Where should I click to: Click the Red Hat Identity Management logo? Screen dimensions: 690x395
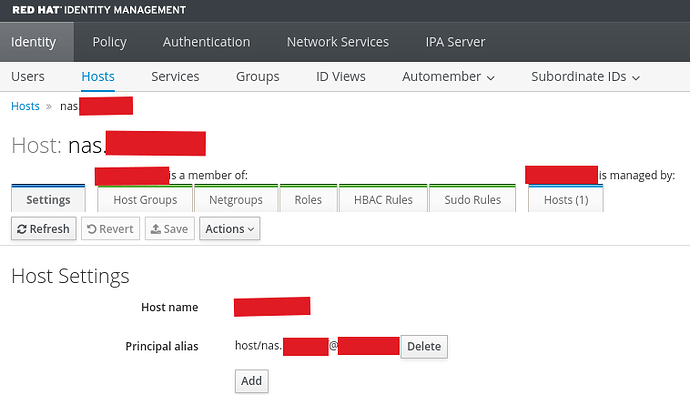99,10
